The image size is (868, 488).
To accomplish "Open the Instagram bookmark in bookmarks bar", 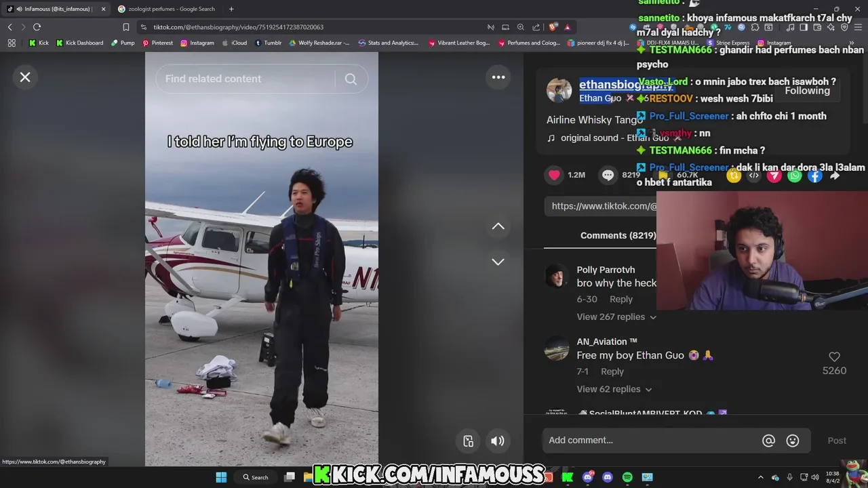I will coord(197,43).
